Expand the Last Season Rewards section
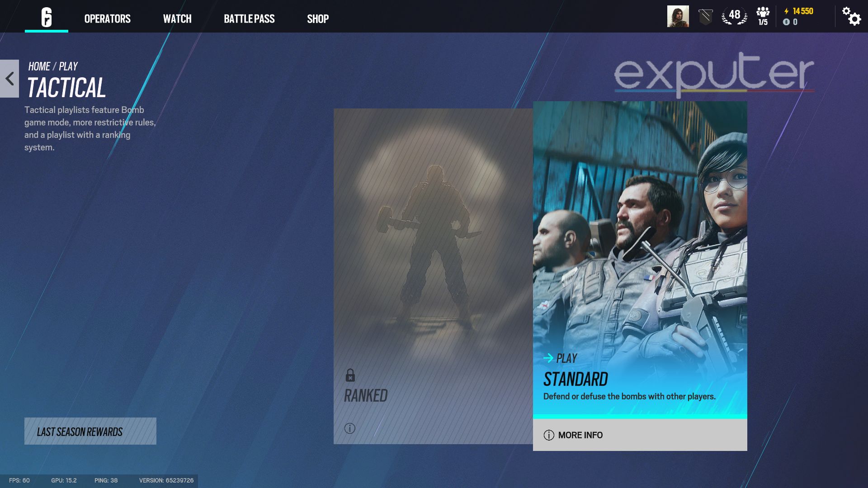Screen dimensions: 868x488 click(x=90, y=431)
